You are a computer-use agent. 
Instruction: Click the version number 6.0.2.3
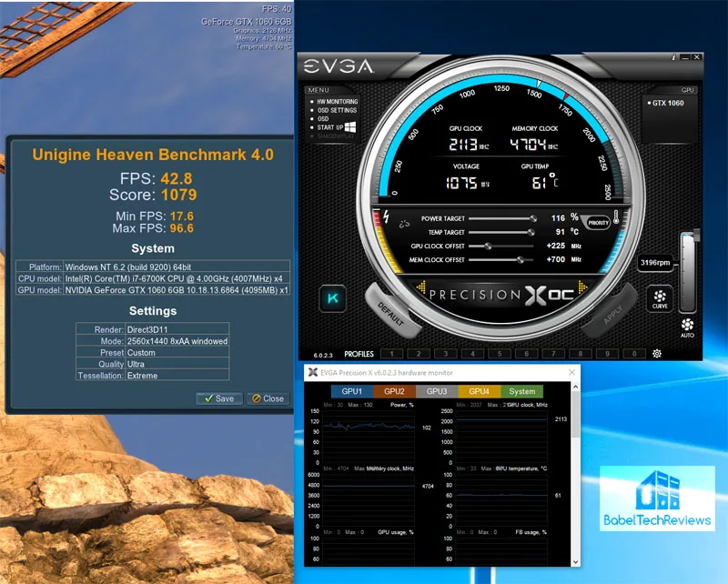323,355
